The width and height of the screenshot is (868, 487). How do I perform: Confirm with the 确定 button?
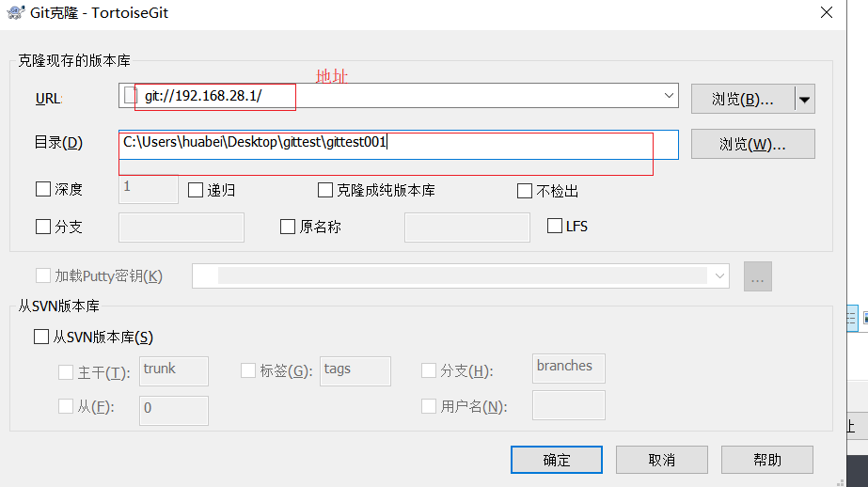557,460
